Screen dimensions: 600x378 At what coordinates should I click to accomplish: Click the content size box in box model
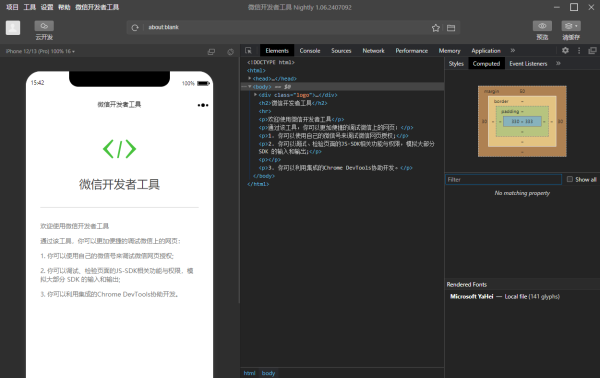pyautogui.click(x=522, y=122)
